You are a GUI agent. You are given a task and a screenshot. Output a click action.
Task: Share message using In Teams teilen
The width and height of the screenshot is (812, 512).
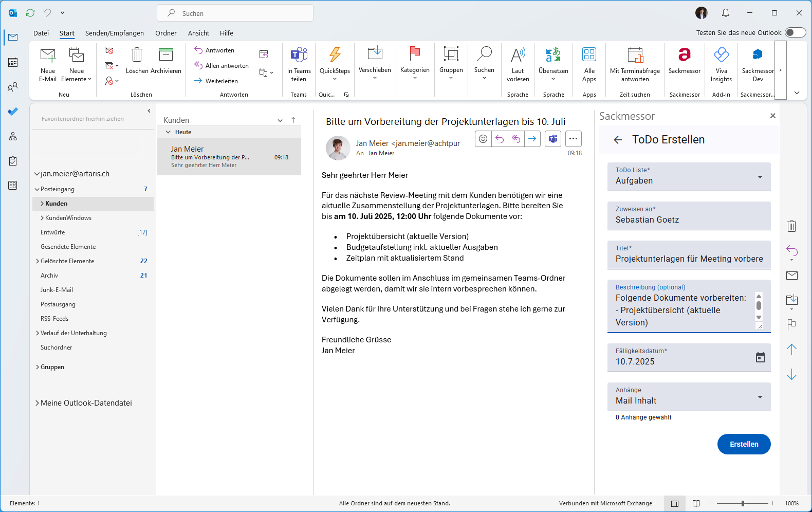pos(299,56)
